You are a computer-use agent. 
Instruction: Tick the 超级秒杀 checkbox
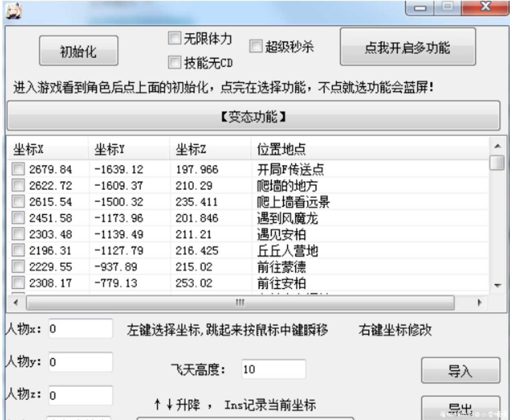[x=256, y=46]
